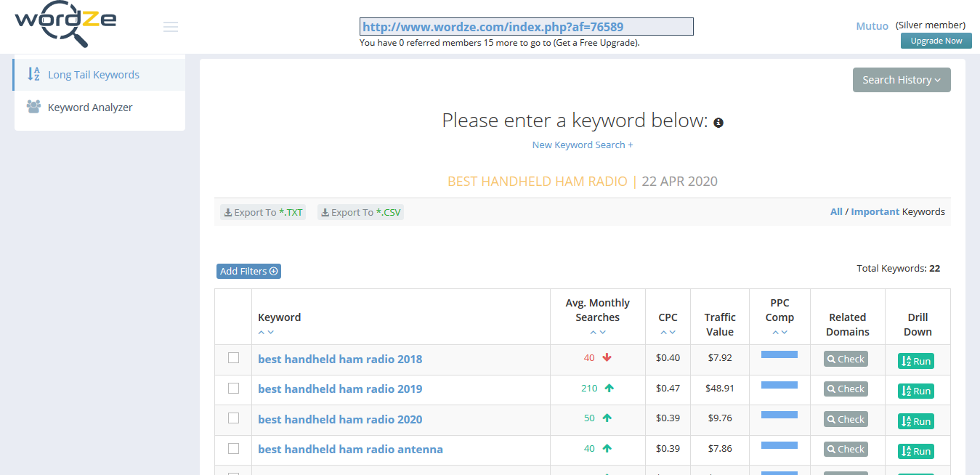980x475 pixels.
Task: Click CPC $0.47 cell
Action: point(668,389)
